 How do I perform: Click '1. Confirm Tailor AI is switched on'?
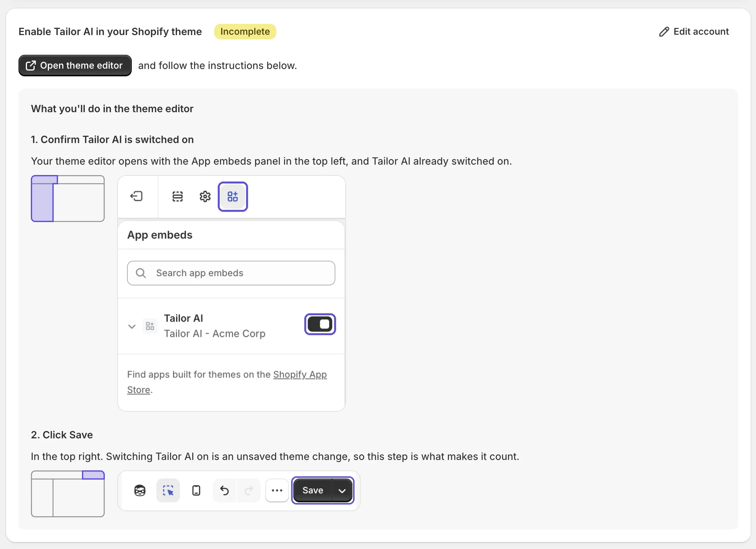click(113, 140)
